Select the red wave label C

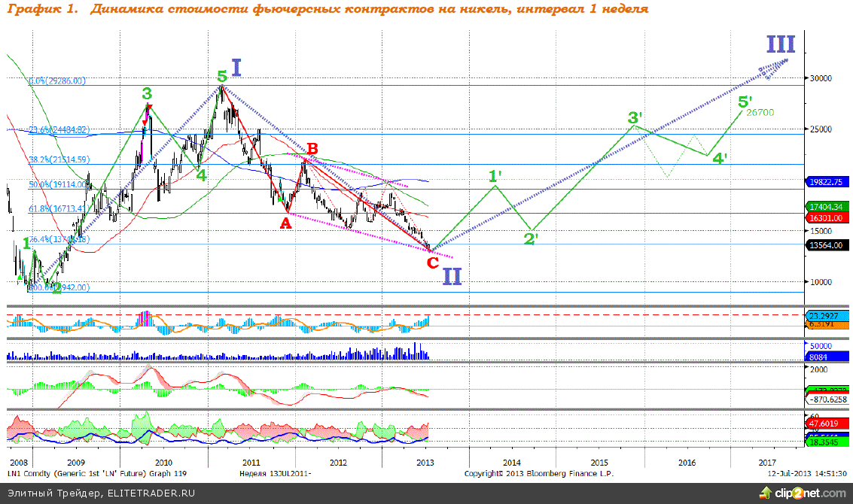click(432, 262)
